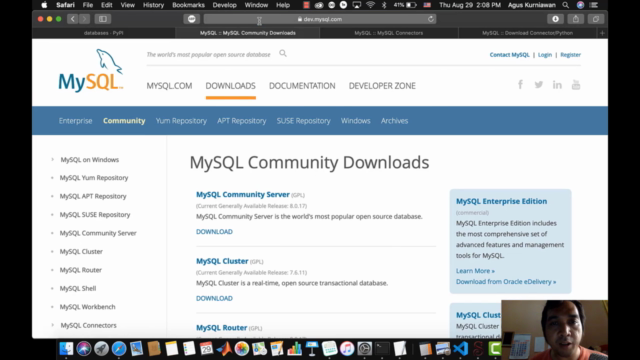Open Terminal from the Dock

click(x=382, y=349)
